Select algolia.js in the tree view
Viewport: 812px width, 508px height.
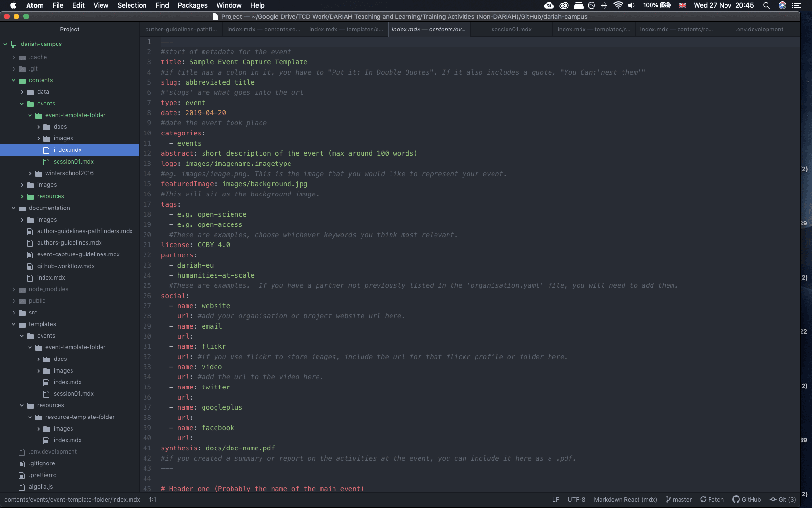(41, 487)
